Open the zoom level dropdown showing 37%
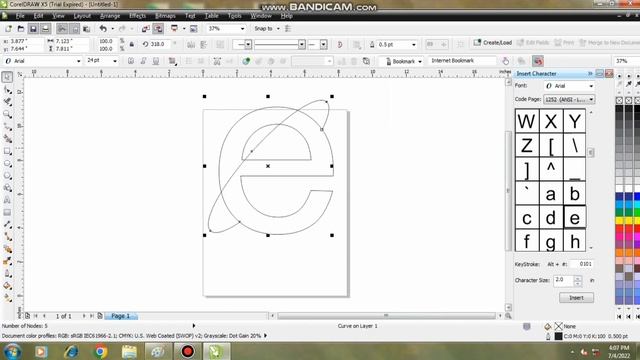The width and height of the screenshot is (640, 360). click(242, 29)
